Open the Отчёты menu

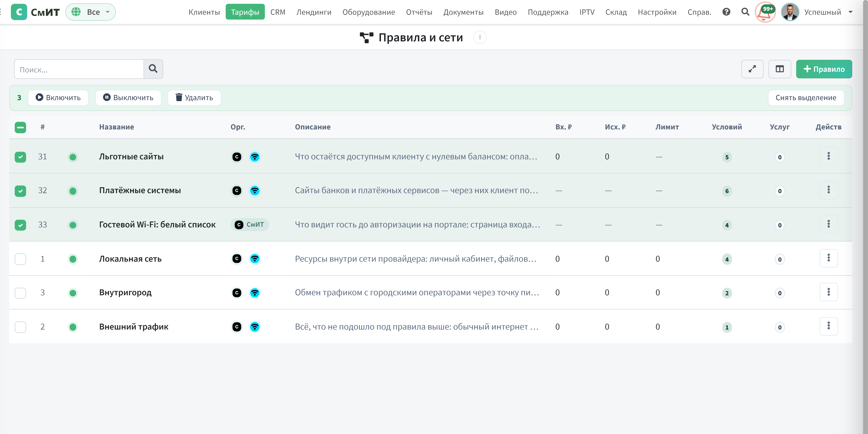[419, 12]
